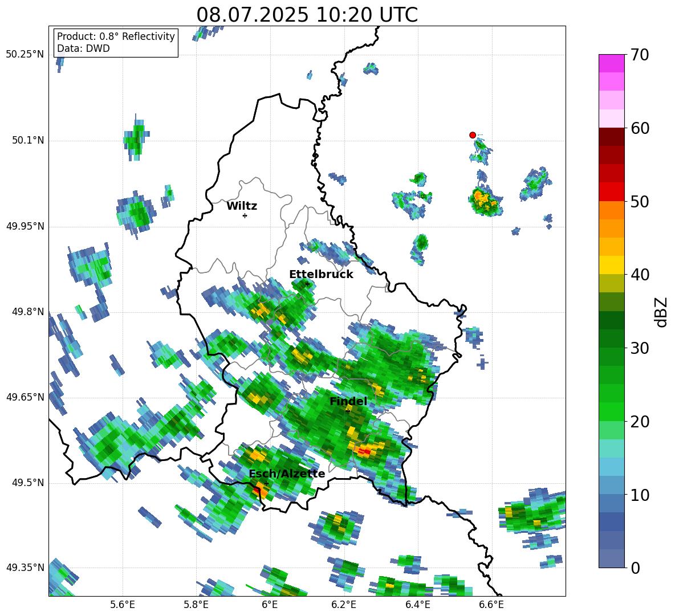This screenshot has width=675, height=616.
Task: Click the Findel station cross marker
Action: [x=348, y=411]
